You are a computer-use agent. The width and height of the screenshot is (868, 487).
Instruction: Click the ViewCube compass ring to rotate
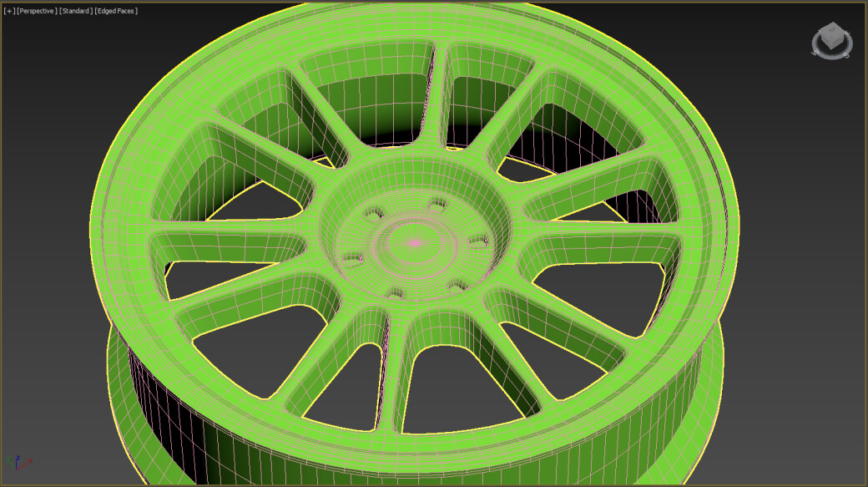point(831,58)
